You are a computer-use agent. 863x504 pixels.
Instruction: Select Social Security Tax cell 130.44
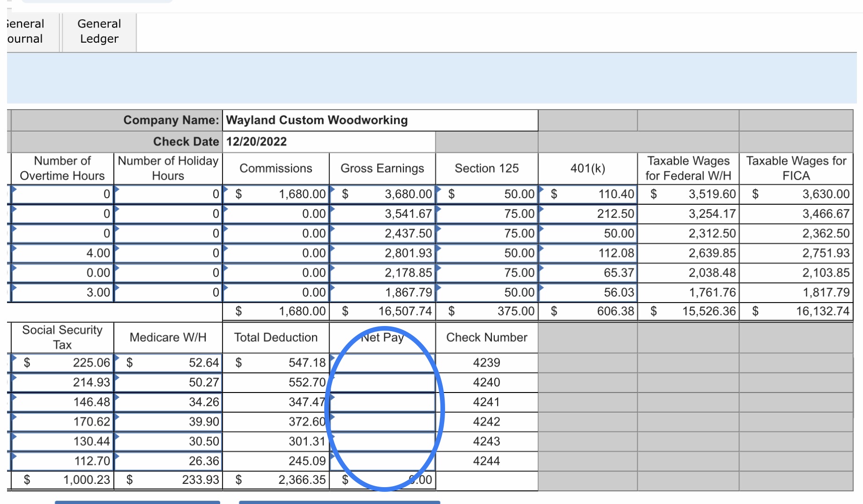pyautogui.click(x=62, y=441)
